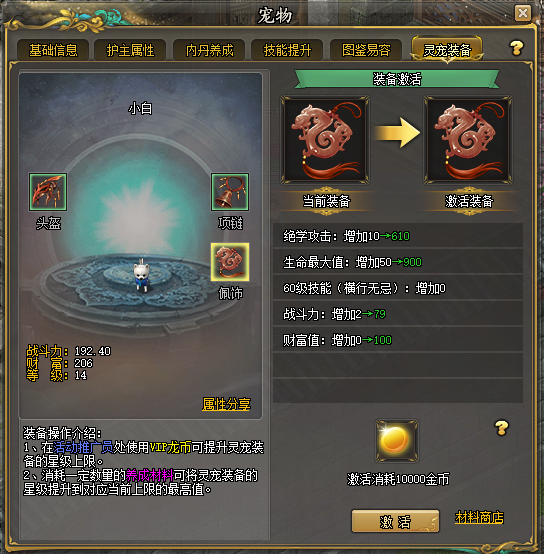The image size is (544, 554).
Task: Select the 佩饰 dragon pendant slot
Action: pos(230,262)
